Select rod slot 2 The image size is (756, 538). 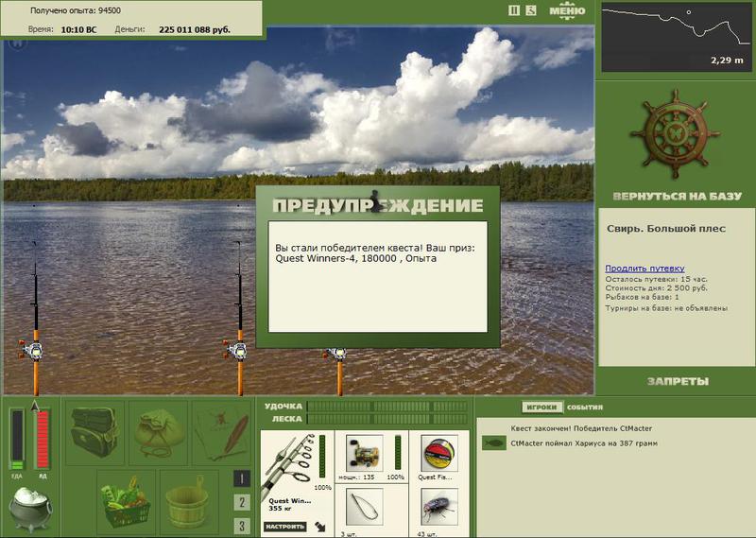(x=242, y=502)
